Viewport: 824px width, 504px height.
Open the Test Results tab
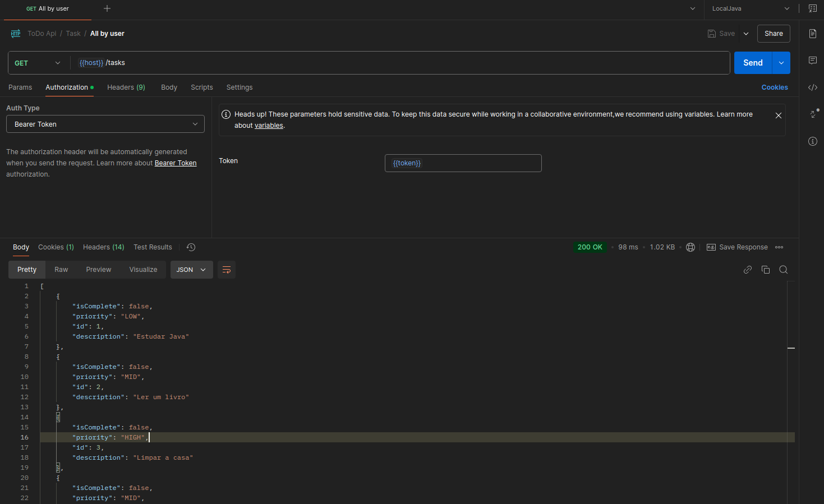(153, 247)
